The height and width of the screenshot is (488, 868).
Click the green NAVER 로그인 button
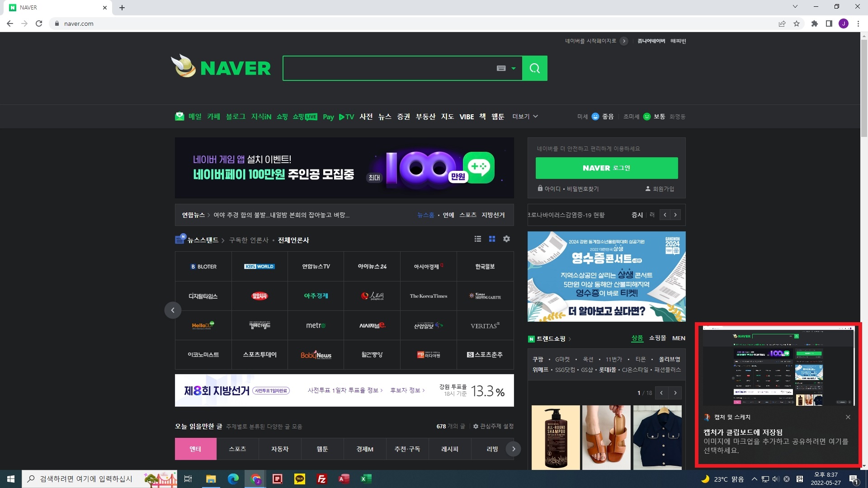606,168
